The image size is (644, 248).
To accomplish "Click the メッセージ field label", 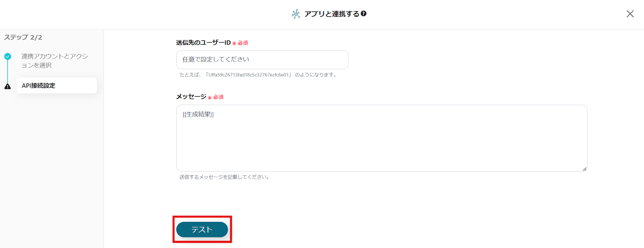I will point(191,96).
